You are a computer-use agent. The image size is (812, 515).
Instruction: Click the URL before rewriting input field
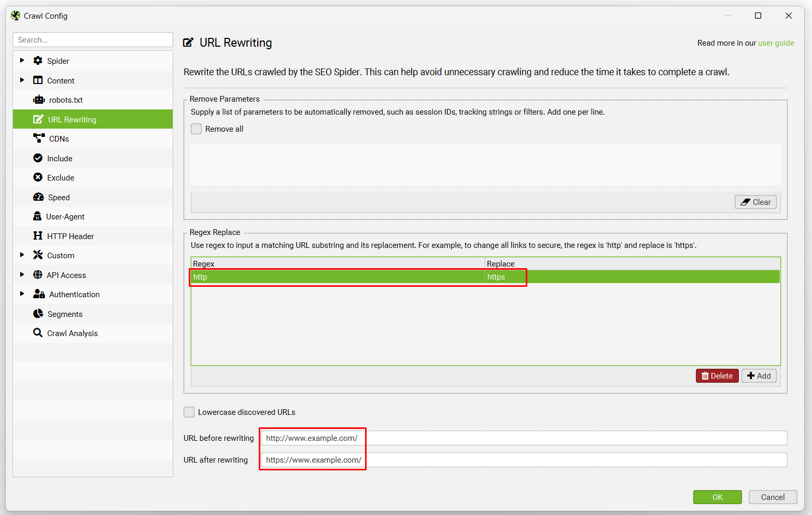(x=312, y=438)
